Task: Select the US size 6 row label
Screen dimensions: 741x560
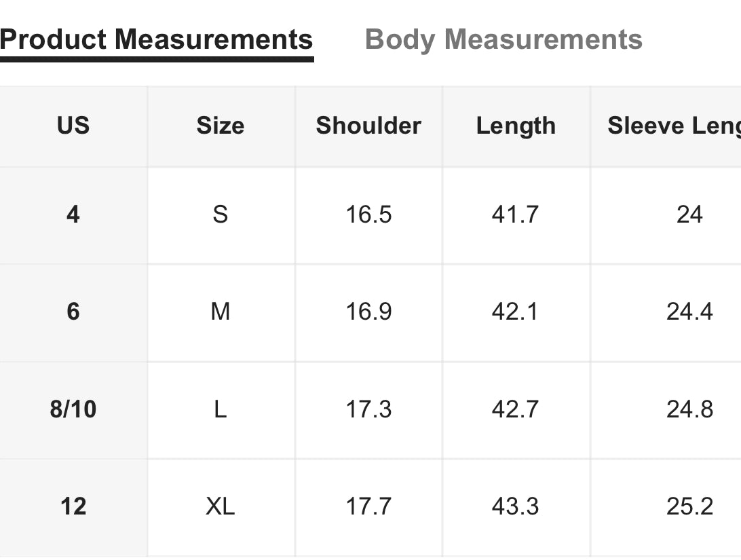Action: tap(73, 312)
